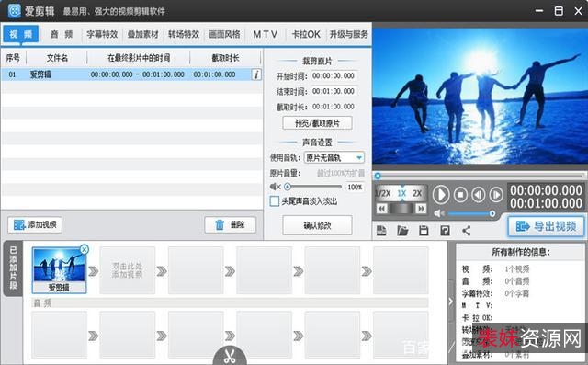Viewport: 588px width, 365px height.
Task: Click the 导出视频 button
Action: click(546, 226)
